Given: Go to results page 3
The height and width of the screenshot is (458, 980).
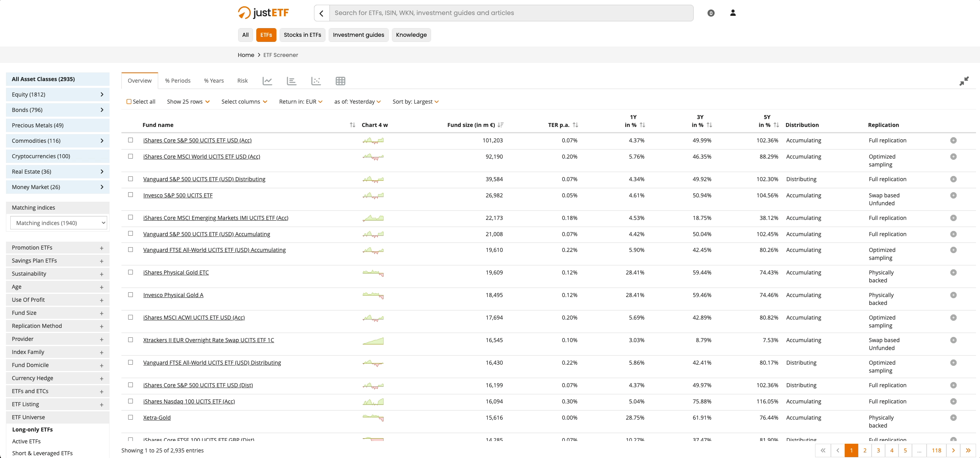Looking at the screenshot, I should coord(878,450).
